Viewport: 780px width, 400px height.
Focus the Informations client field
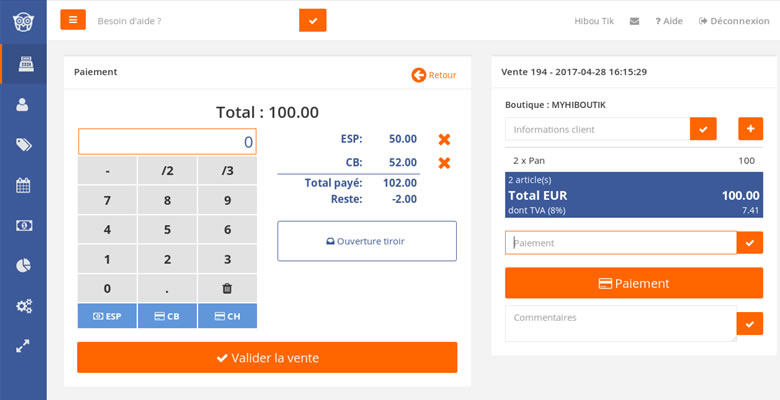pyautogui.click(x=597, y=129)
